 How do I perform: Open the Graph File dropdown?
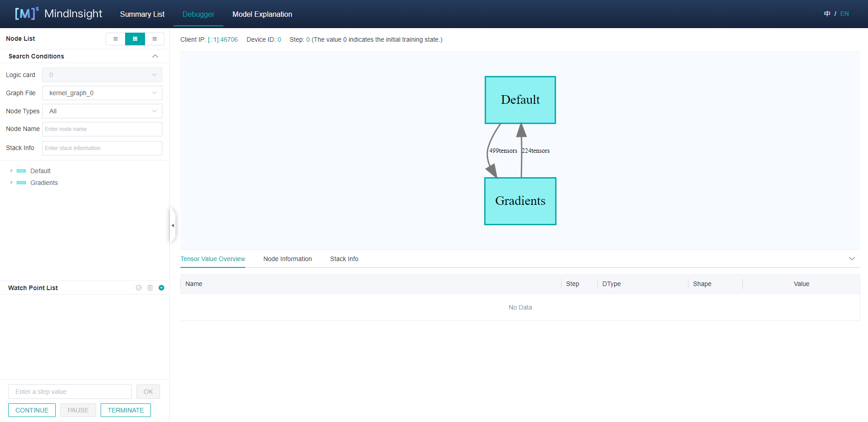click(x=102, y=93)
